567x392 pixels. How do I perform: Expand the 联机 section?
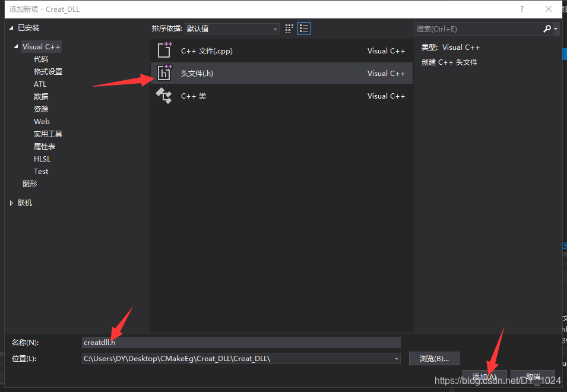tap(11, 203)
